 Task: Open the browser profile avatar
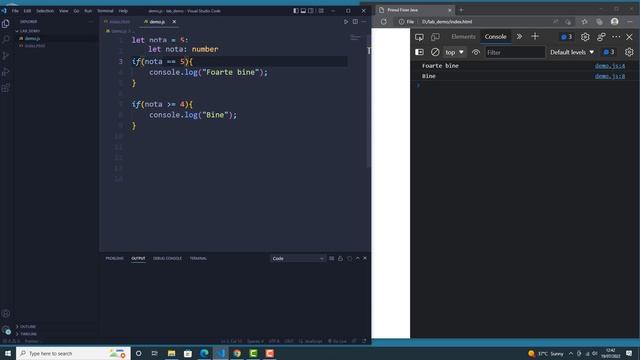point(615,22)
